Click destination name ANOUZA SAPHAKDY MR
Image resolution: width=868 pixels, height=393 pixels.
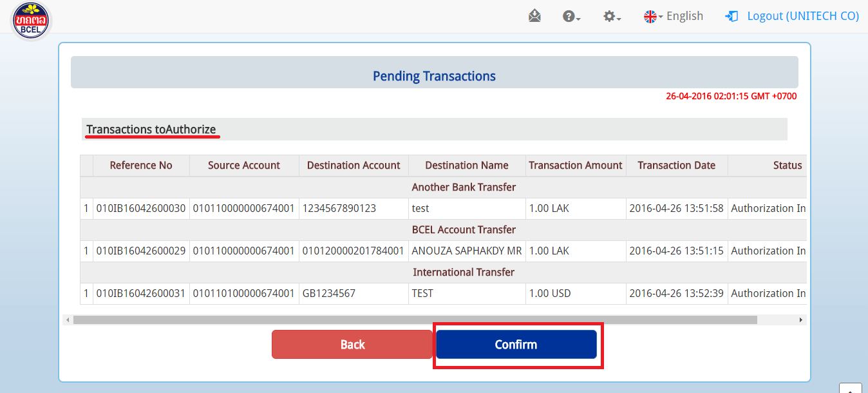[x=467, y=251]
